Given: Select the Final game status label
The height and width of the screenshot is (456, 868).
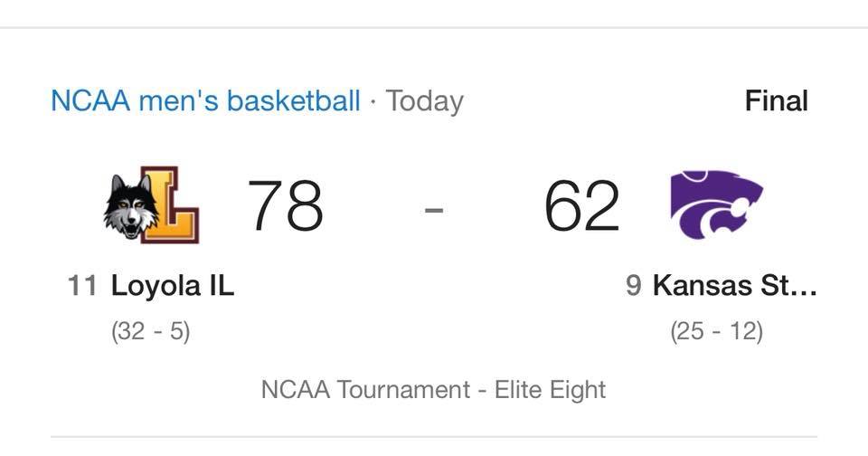Looking at the screenshot, I should tap(776, 100).
